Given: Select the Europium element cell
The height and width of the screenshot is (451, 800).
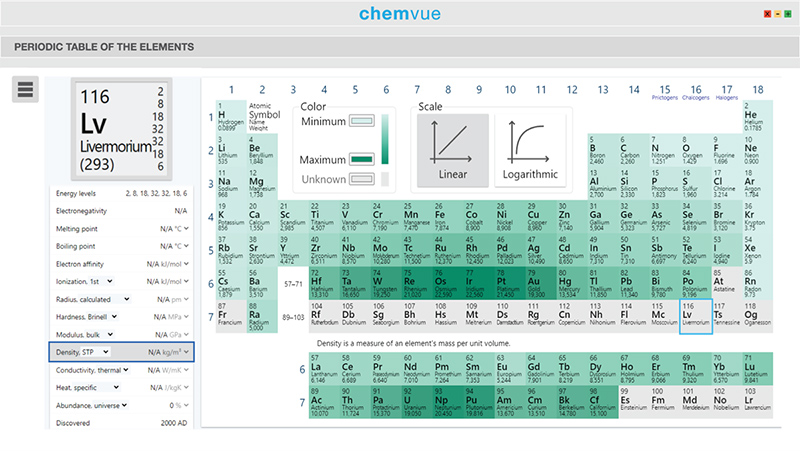Looking at the screenshot, I should (x=510, y=369).
